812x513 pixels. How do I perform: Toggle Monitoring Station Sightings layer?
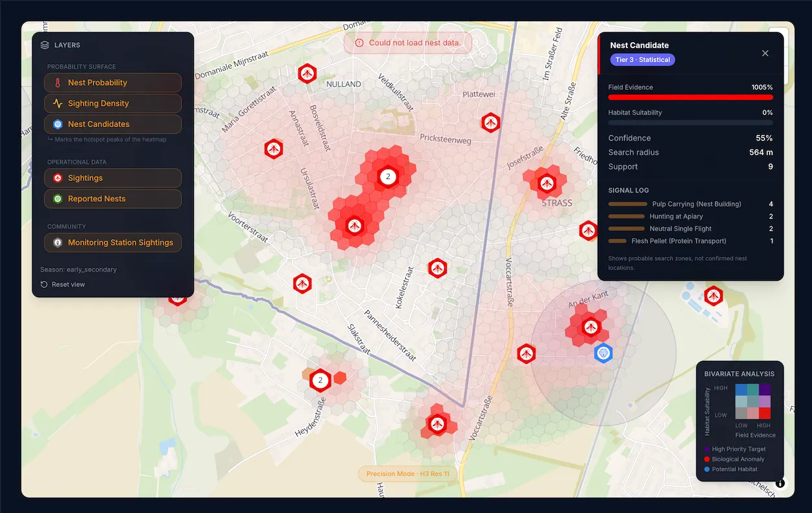coord(113,243)
